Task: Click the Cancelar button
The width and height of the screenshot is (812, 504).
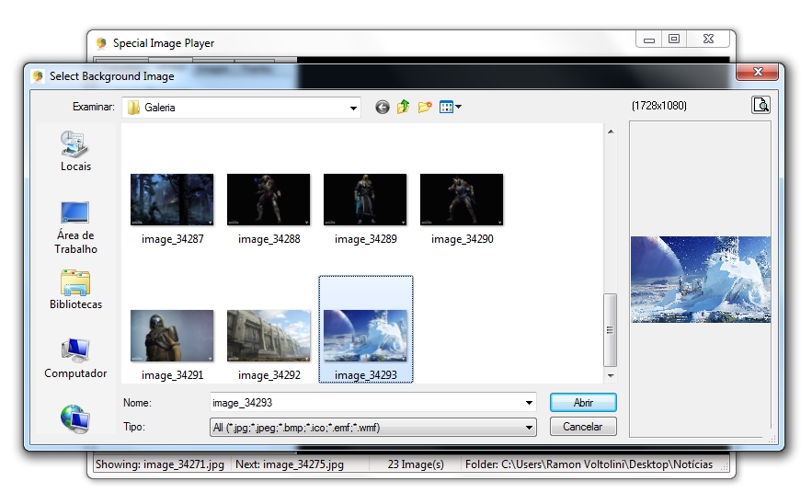Action: coord(583,427)
